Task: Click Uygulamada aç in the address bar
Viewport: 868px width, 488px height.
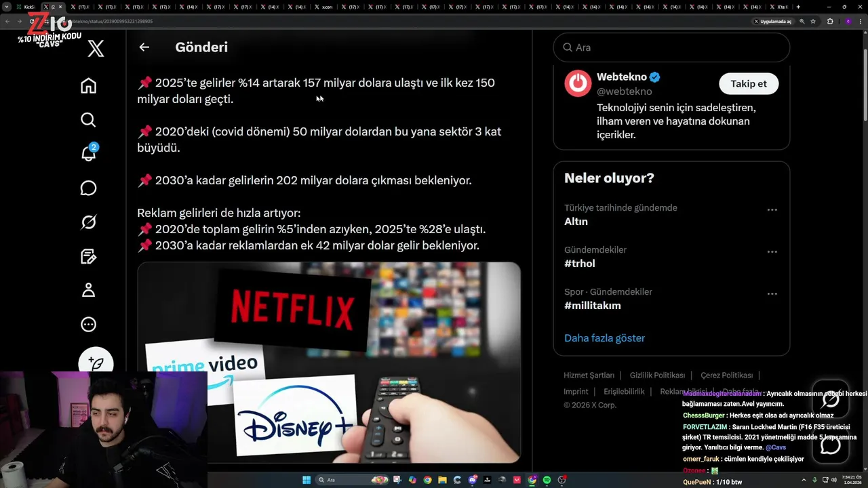Action: click(773, 21)
